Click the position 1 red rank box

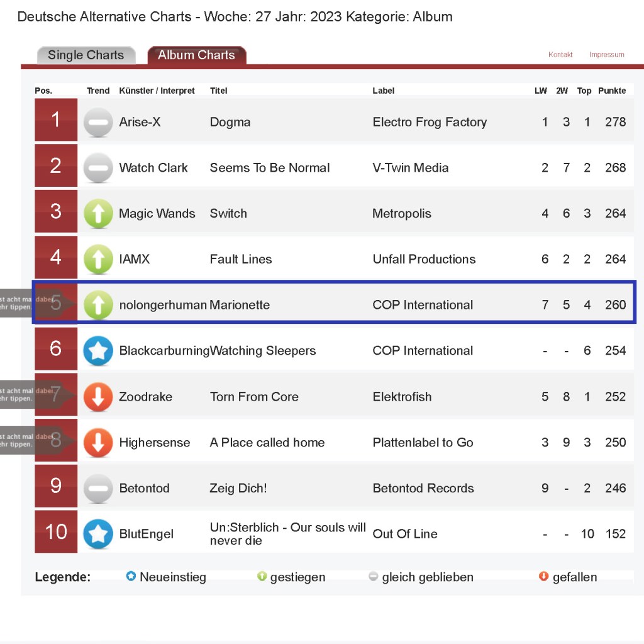pos(56,119)
